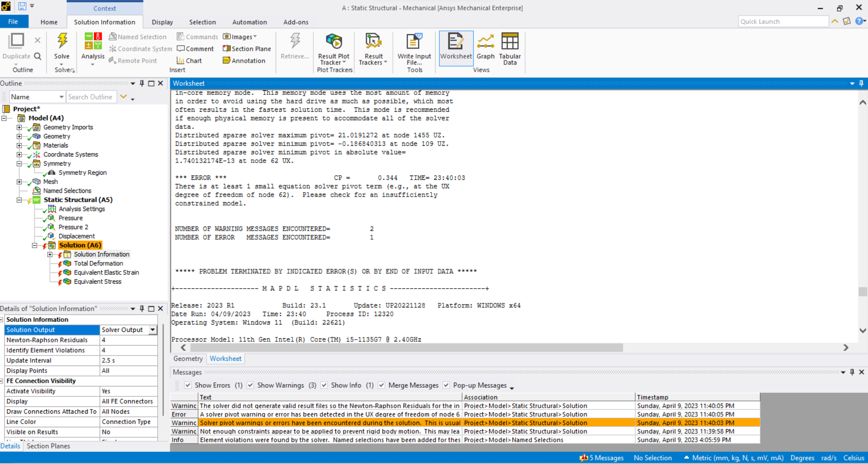Select the highlighted solver pivot warning message
The height and width of the screenshot is (464, 868).
pos(465,423)
